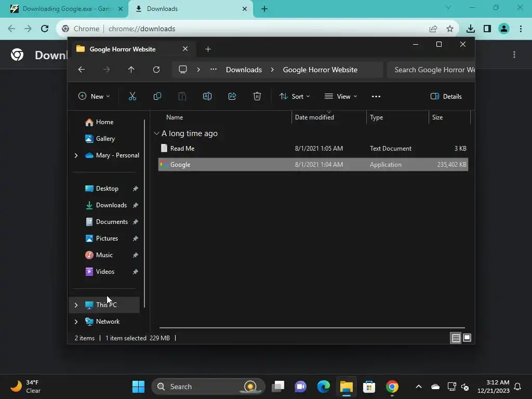The width and height of the screenshot is (532, 399).
Task: Show hidden system tray icons
Action: tap(419, 387)
